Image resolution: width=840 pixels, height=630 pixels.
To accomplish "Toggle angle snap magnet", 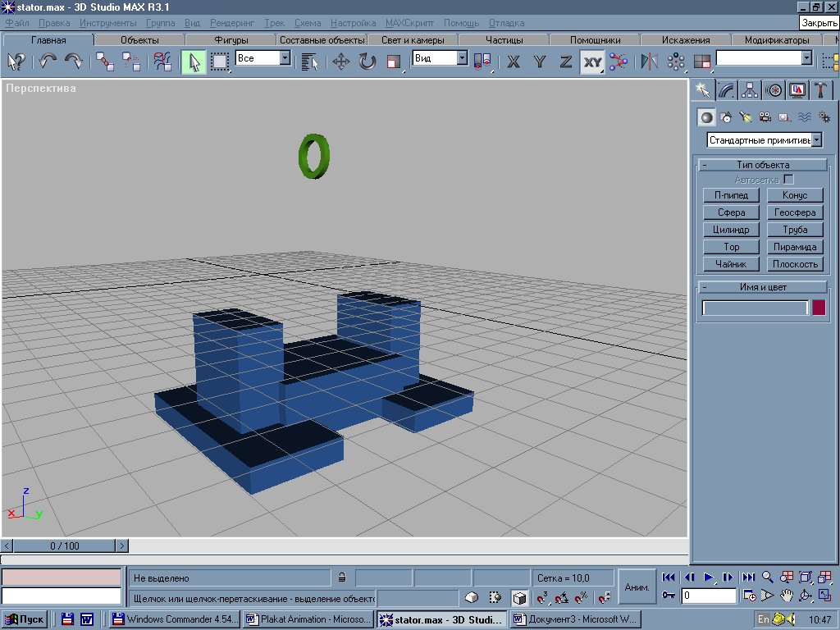I will pyautogui.click(x=561, y=597).
